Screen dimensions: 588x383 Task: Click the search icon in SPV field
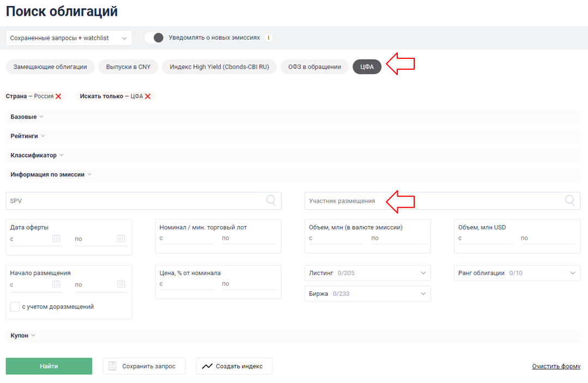pos(271,200)
